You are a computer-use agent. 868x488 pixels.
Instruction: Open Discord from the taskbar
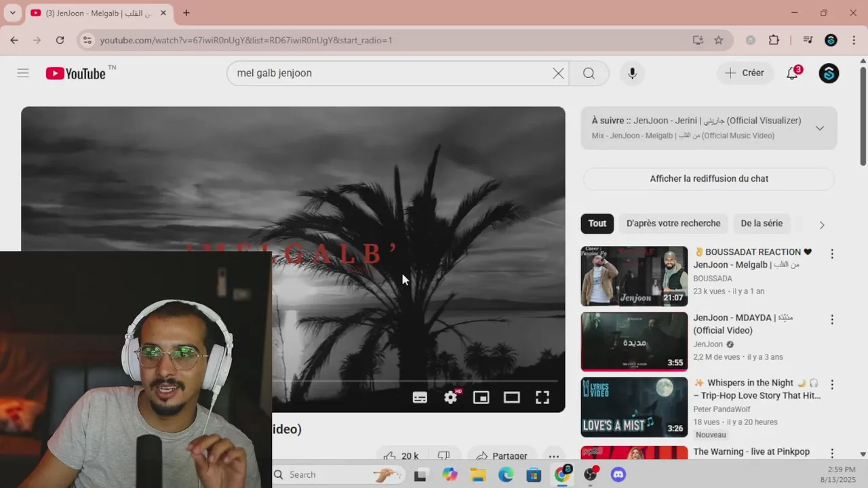(x=618, y=475)
